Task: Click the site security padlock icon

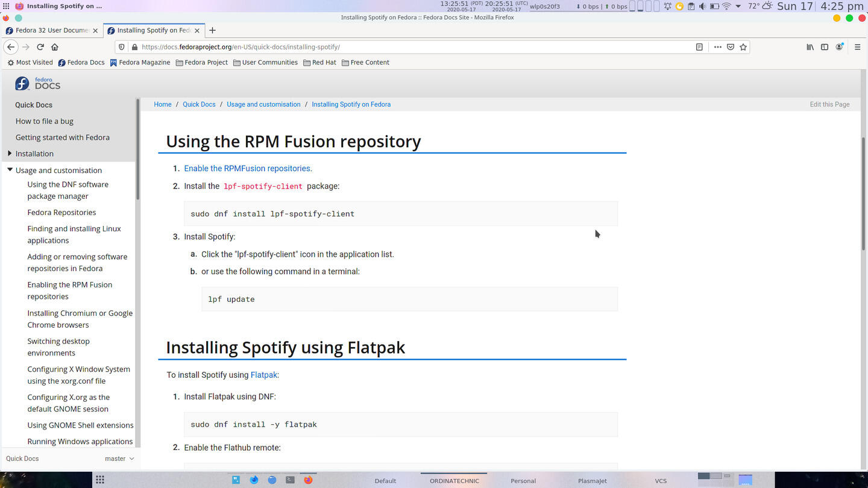Action: coord(134,47)
